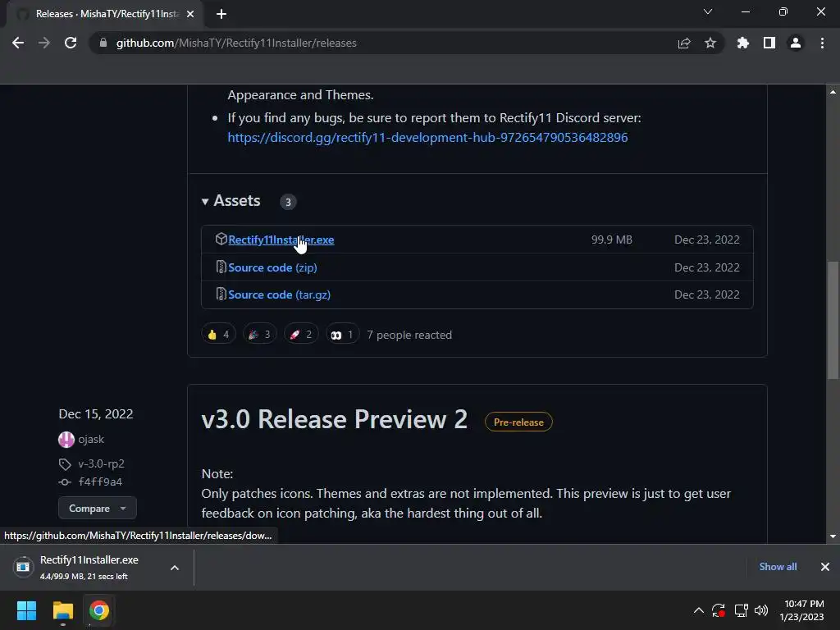Click the commit icon near f4ff9a4
840x630 pixels.
click(x=65, y=482)
